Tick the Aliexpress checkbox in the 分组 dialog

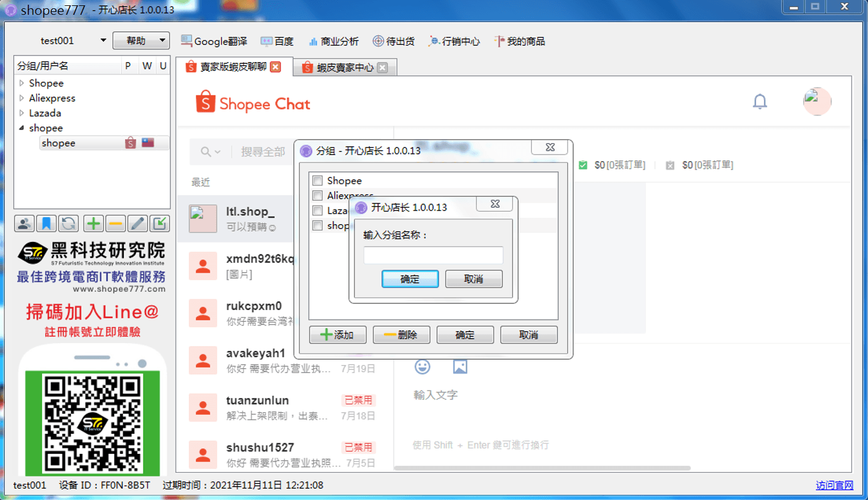click(x=318, y=195)
